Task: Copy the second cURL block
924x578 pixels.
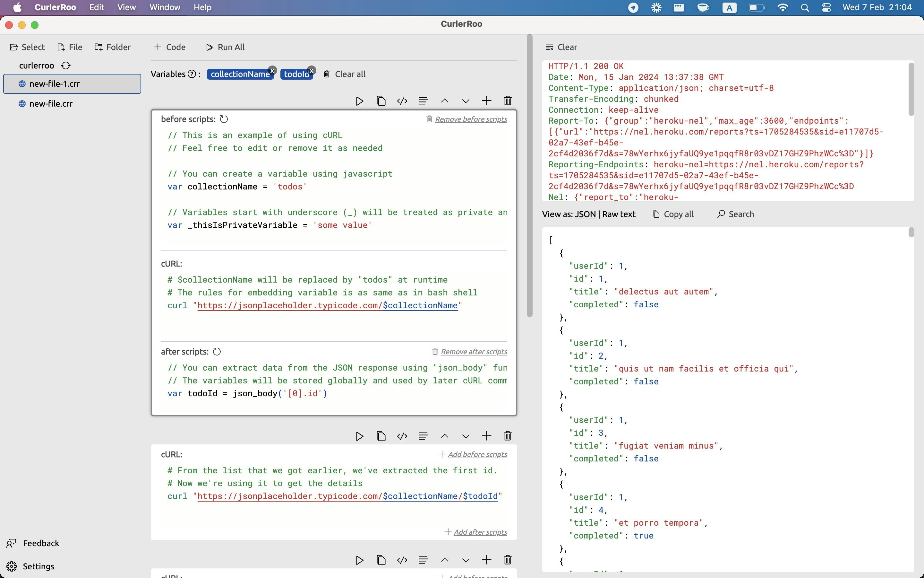Action: [x=381, y=436]
